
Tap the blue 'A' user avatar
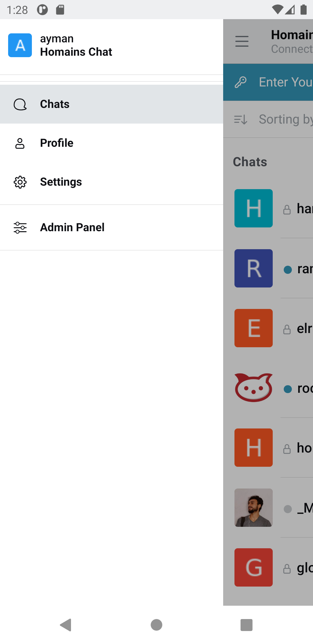click(20, 45)
